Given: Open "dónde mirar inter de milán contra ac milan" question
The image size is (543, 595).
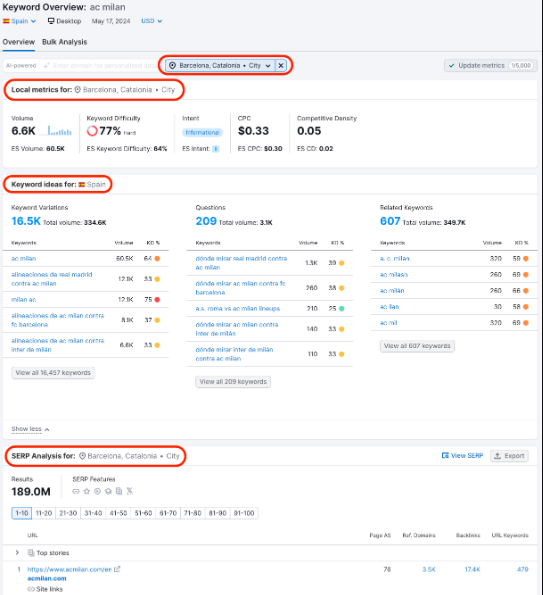Looking at the screenshot, I should pyautogui.click(x=235, y=354).
